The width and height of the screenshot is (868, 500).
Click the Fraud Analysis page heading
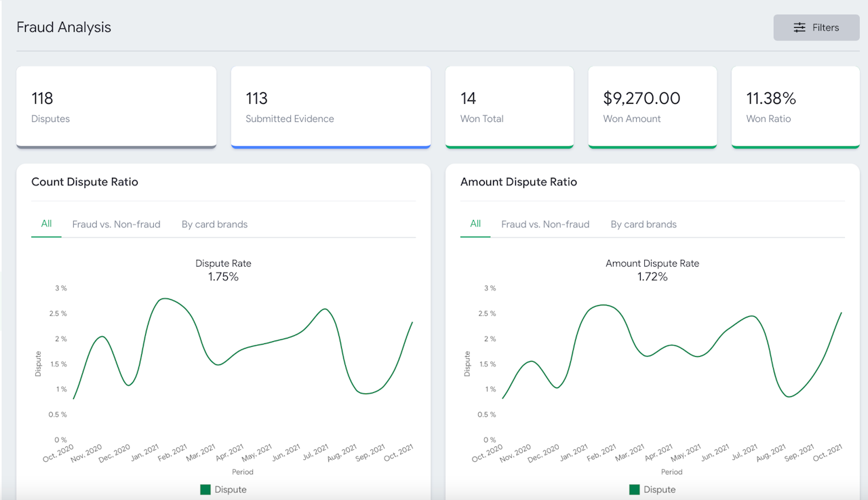pos(64,28)
